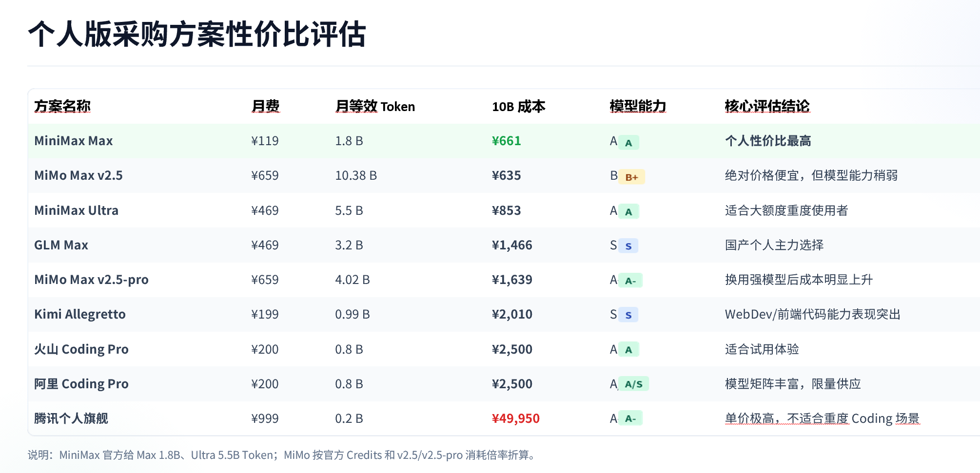Click the 阿里 Coding Pro plan name
This screenshot has height=473, width=980.
click(x=81, y=384)
